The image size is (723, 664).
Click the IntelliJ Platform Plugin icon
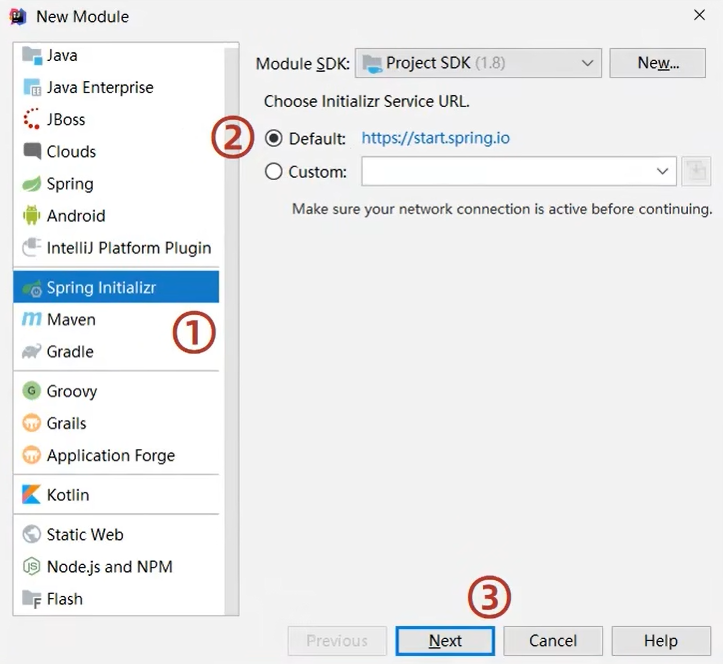tap(31, 248)
